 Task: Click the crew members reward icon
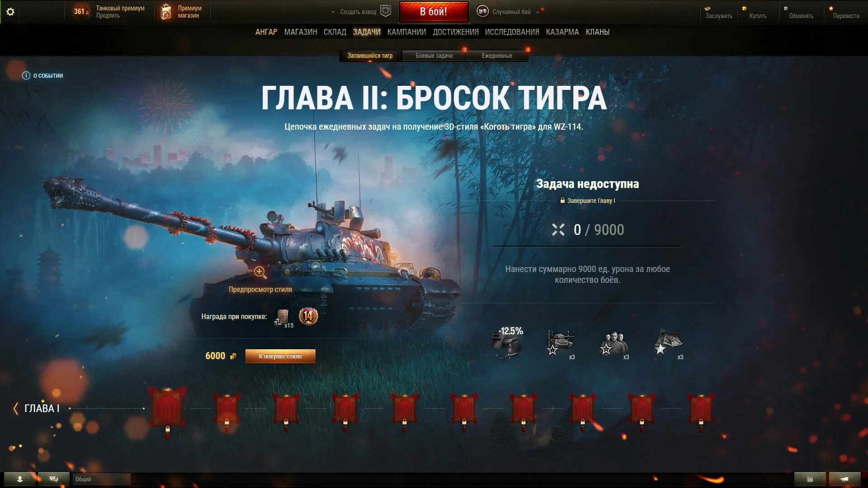614,344
